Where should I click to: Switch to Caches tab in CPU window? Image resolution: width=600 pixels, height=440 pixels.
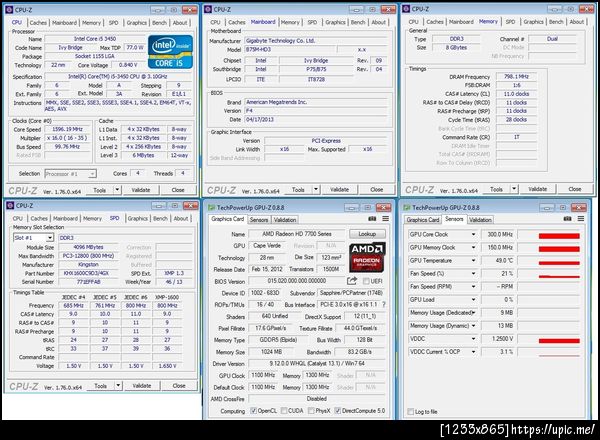click(x=38, y=23)
